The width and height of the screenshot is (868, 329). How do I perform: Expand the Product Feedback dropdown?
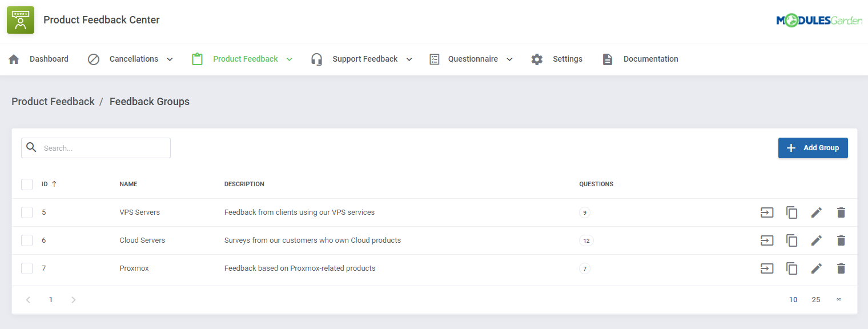click(x=290, y=59)
